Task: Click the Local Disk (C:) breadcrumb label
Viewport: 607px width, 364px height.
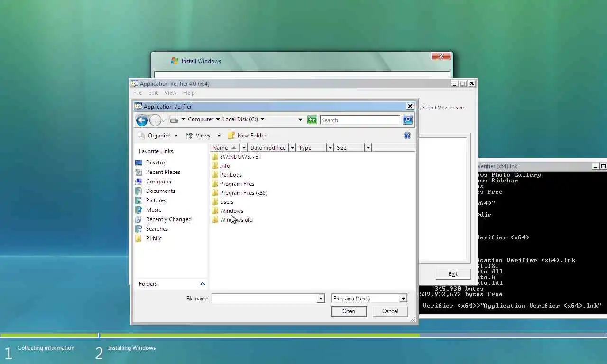Action: point(240,119)
